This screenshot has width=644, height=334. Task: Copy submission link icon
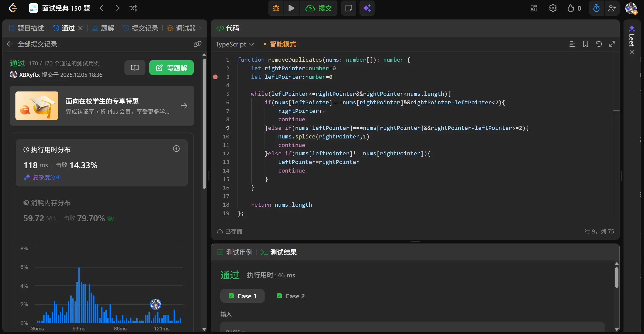click(x=197, y=44)
